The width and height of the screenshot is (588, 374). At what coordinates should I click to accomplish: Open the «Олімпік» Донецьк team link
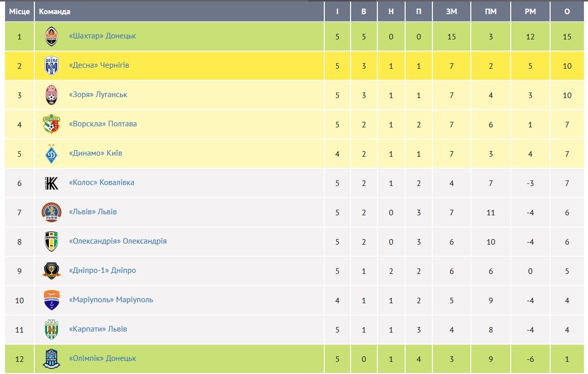coord(103,359)
